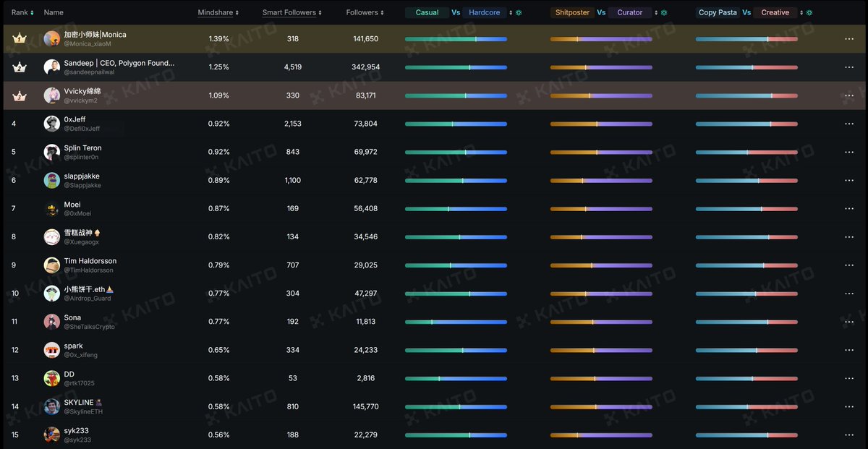Click the Mindshare sort arrows

[237, 13]
